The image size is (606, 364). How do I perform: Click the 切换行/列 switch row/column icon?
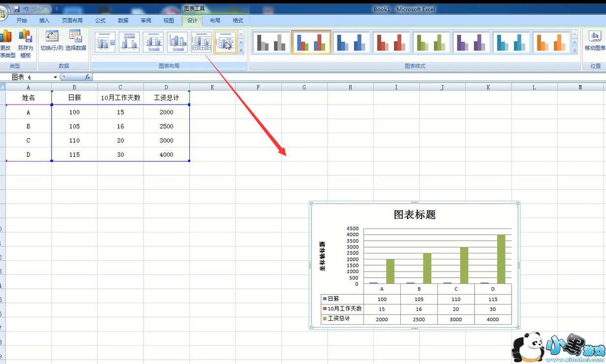pyautogui.click(x=52, y=37)
